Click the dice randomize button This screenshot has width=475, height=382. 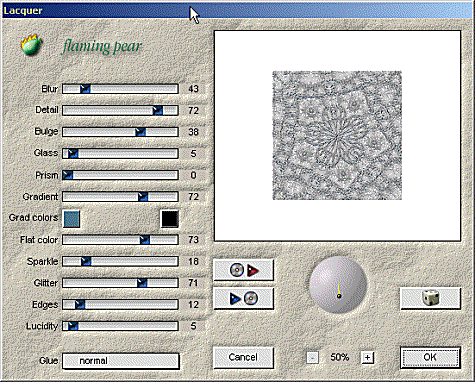pos(430,298)
